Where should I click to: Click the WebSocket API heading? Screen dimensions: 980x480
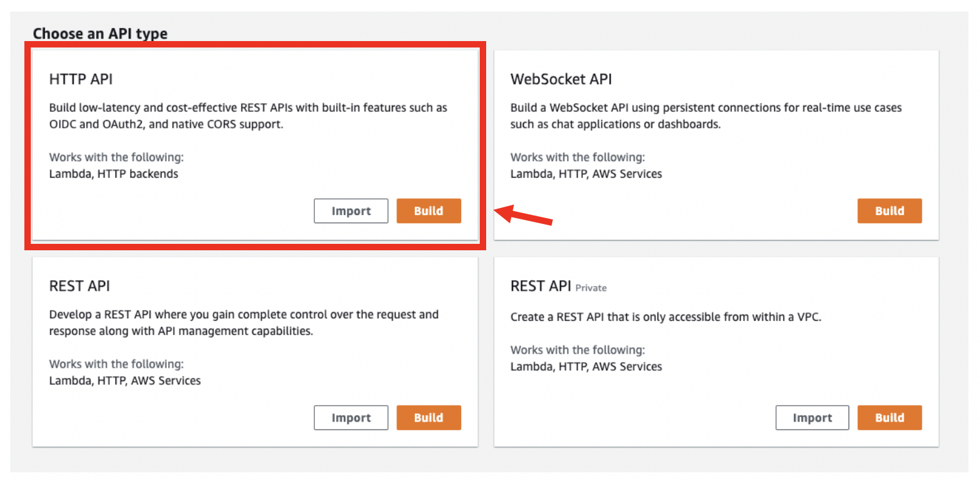(x=561, y=79)
